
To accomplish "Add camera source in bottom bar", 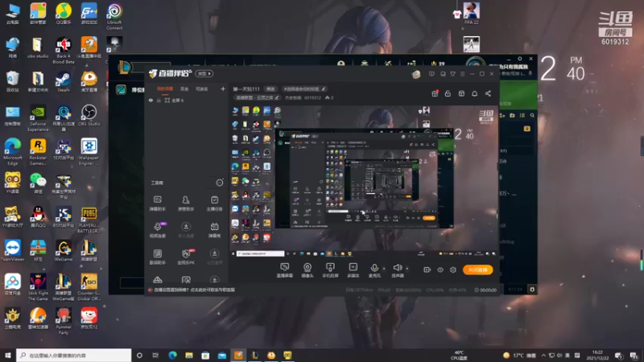I will tap(308, 270).
